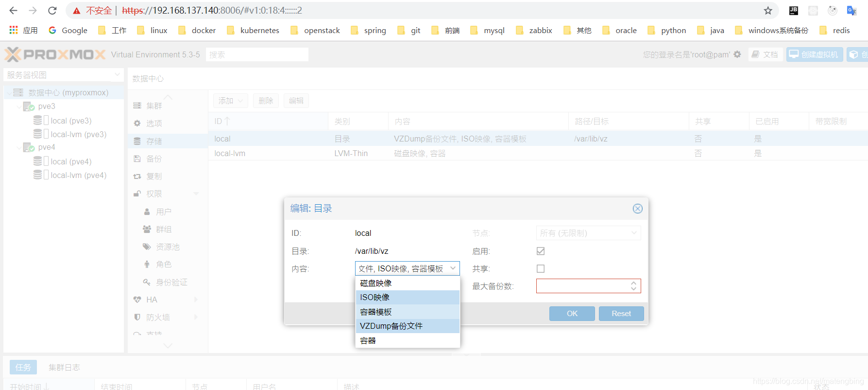Open the kubernetes bookmark folder
Image resolution: width=868 pixels, height=390 pixels.
click(x=253, y=30)
